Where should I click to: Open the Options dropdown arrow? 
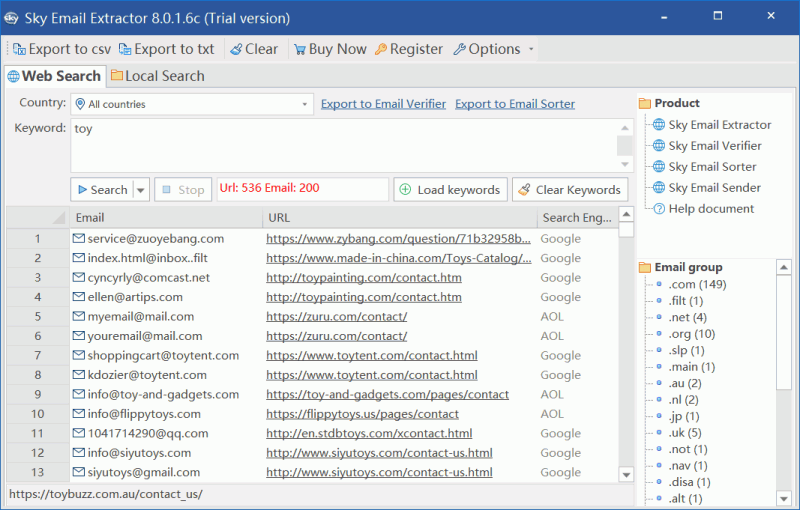531,49
